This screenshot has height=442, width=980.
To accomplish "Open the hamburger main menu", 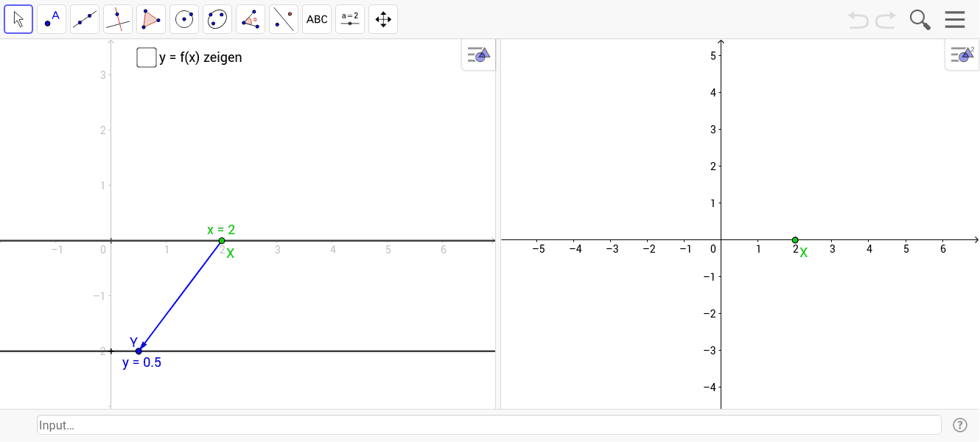I will [955, 20].
